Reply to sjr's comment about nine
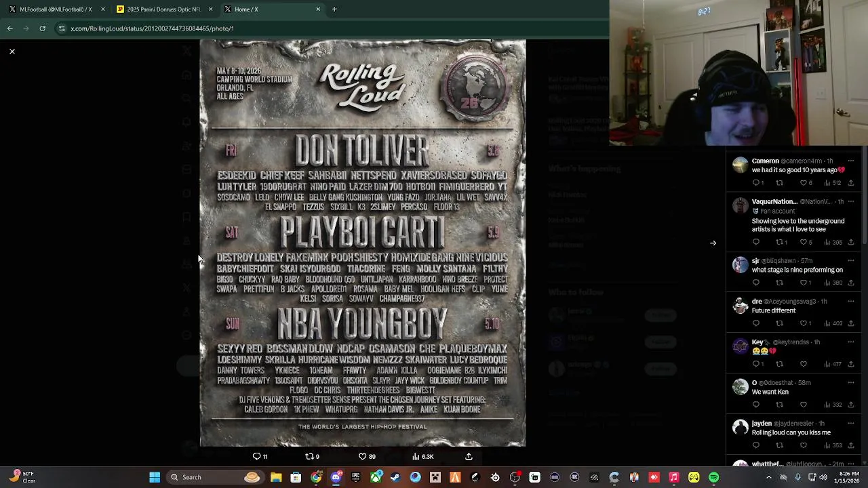This screenshot has height=488, width=868. click(x=756, y=283)
